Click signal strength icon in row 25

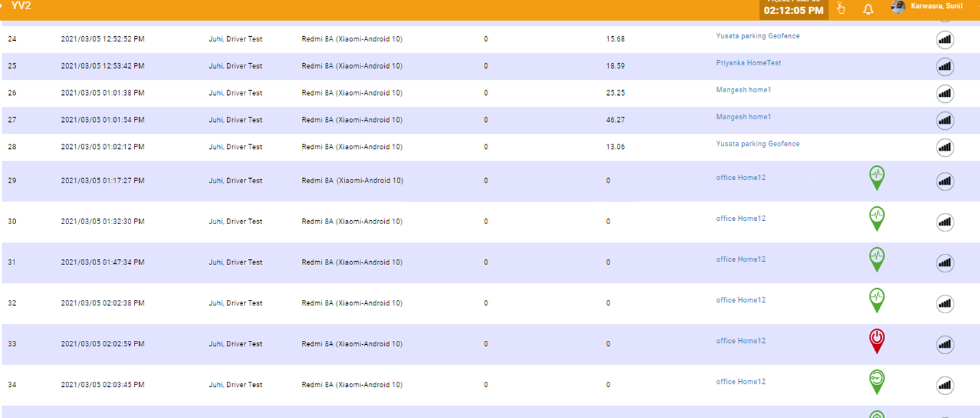pyautogui.click(x=945, y=67)
